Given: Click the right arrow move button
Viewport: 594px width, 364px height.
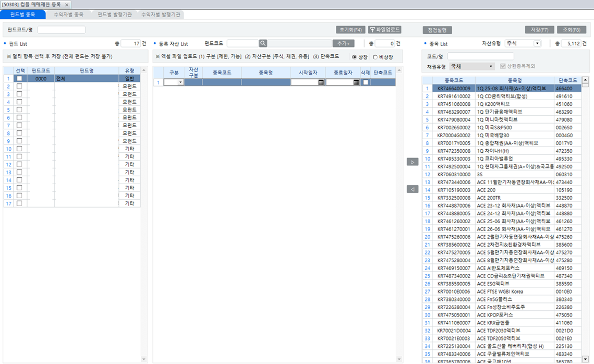Looking at the screenshot, I should (x=413, y=162).
